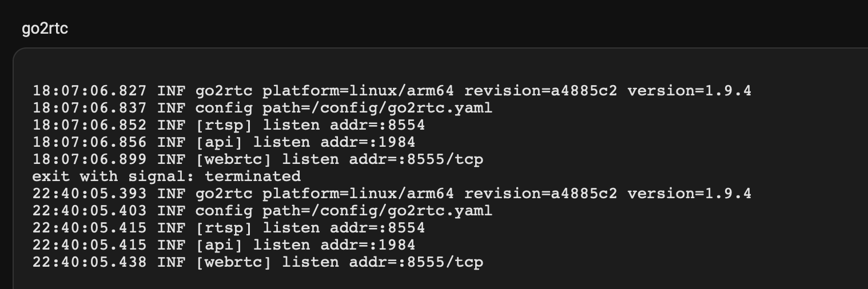
Task: Click the first go2rtc platform log line
Action: click(x=392, y=90)
